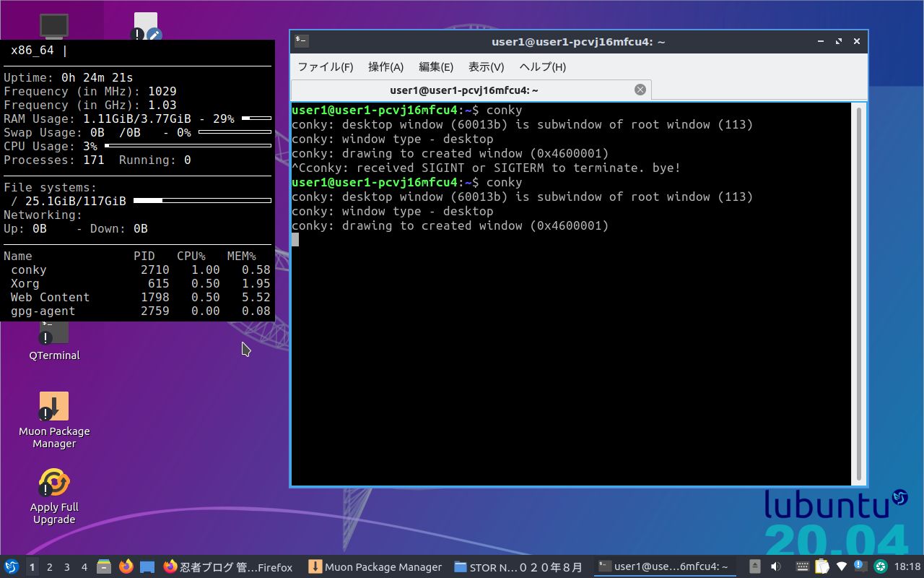The height and width of the screenshot is (578, 924).
Task: Open the volume control tray icon
Action: point(777,567)
